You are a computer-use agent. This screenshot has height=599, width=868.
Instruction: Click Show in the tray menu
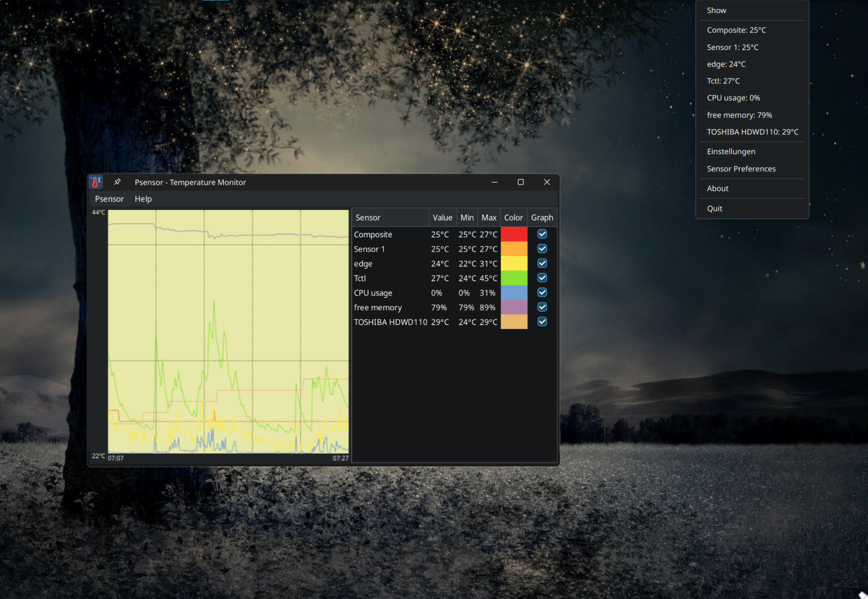[x=716, y=11]
